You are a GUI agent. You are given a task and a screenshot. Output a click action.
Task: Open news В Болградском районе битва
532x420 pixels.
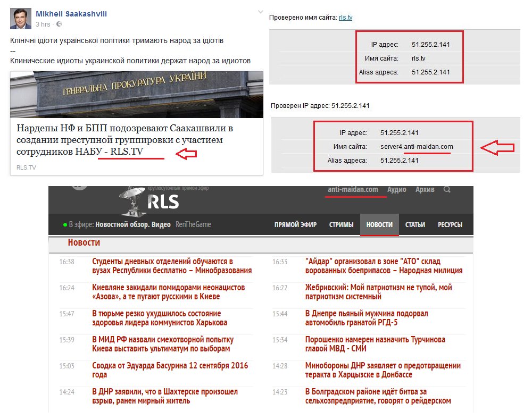pos(378,396)
